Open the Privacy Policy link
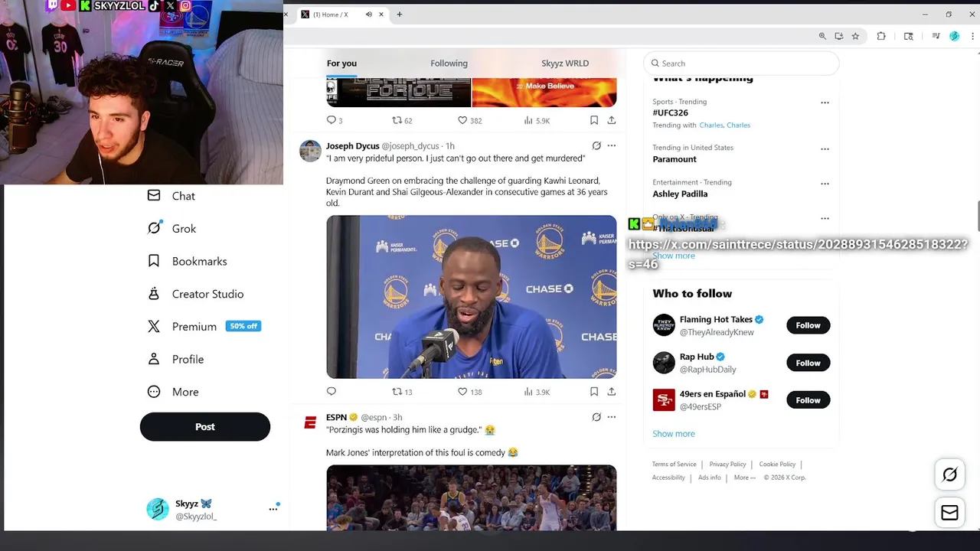 pyautogui.click(x=727, y=465)
